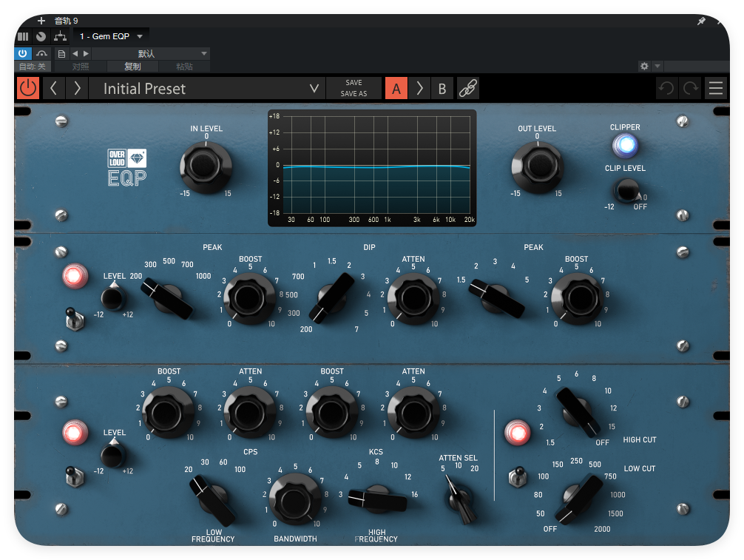The image size is (744, 560).
Task: Add new item with plus icon
Action: (x=41, y=21)
